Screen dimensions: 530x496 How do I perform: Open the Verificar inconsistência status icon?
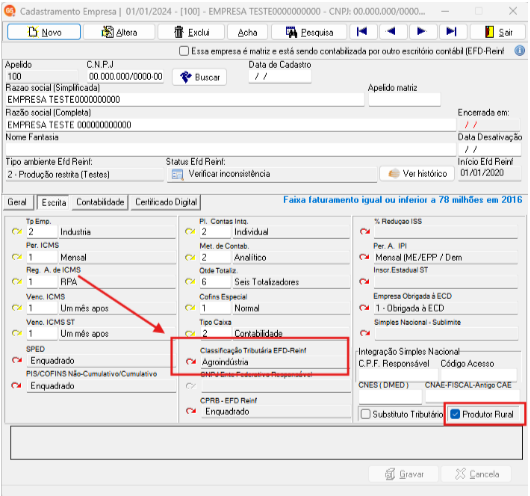[177, 174]
